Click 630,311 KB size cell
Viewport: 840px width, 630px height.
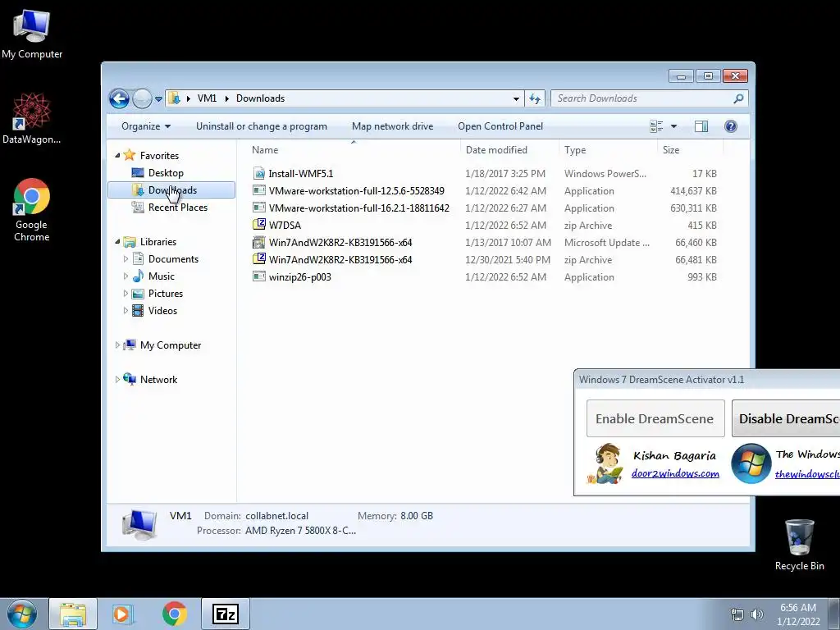pos(693,208)
